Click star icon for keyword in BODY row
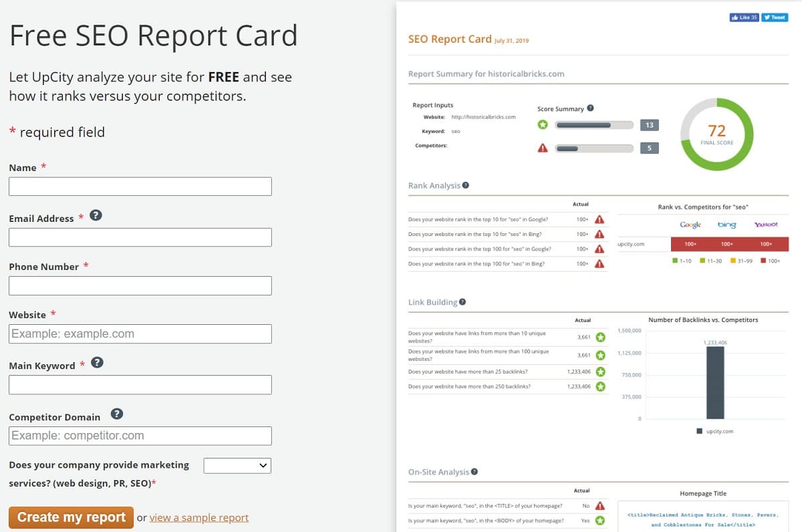 600,520
